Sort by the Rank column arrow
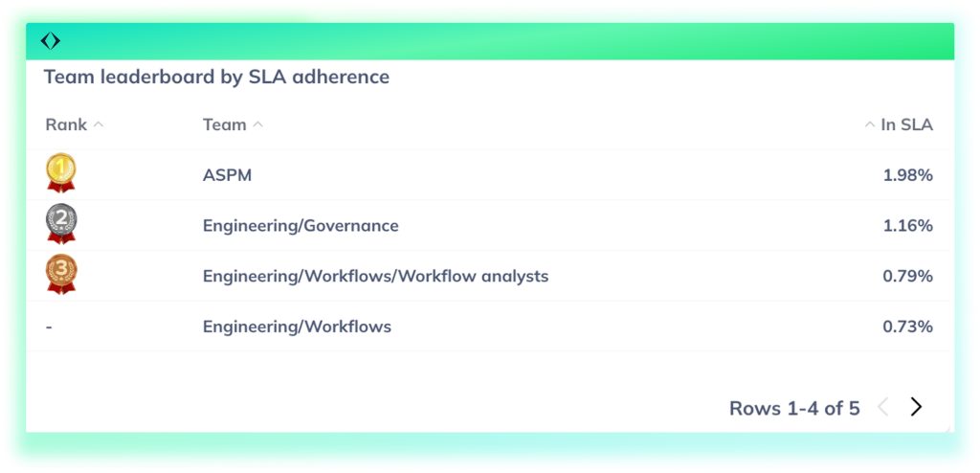980x473 pixels. click(x=99, y=125)
